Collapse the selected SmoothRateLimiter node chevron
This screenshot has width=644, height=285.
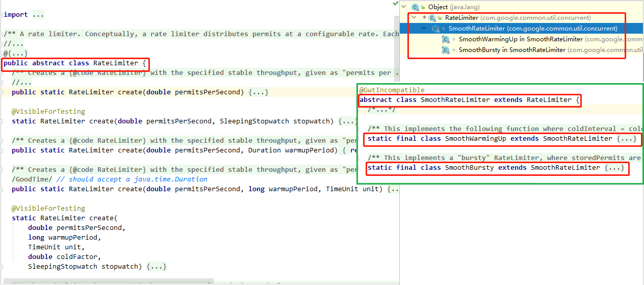(424, 29)
